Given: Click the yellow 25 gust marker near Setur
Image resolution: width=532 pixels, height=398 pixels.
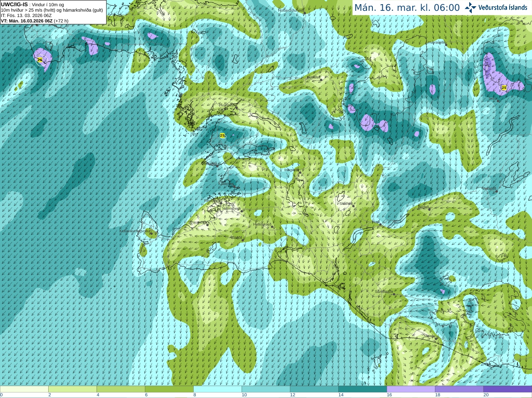Looking at the screenshot, I should pyautogui.click(x=504, y=88).
